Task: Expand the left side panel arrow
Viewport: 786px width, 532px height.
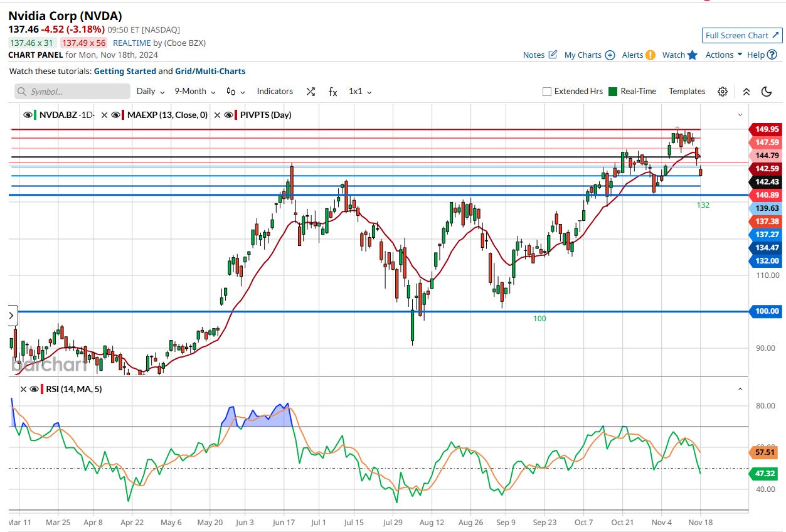Action: (x=11, y=316)
